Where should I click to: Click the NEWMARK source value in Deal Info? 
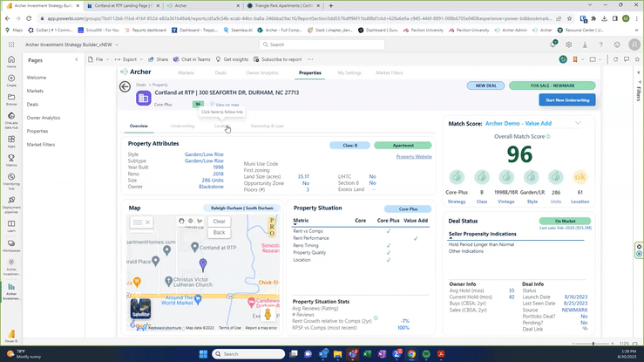pos(574,310)
